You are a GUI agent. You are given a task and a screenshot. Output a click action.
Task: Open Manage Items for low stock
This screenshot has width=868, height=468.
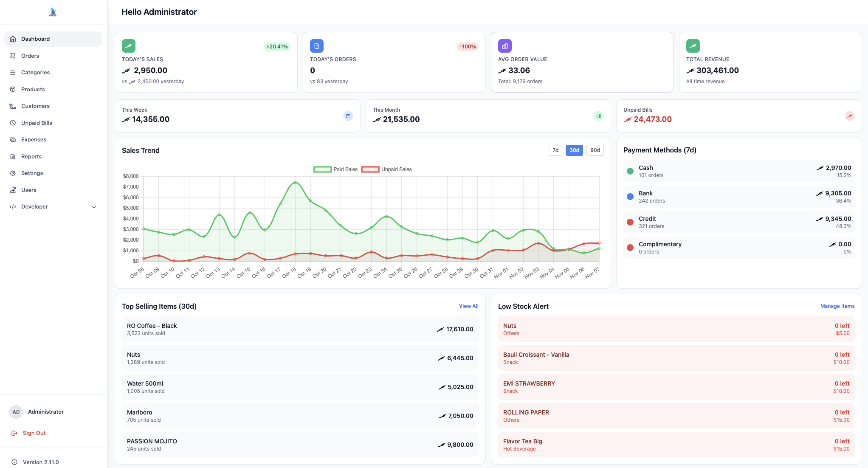[x=837, y=306]
